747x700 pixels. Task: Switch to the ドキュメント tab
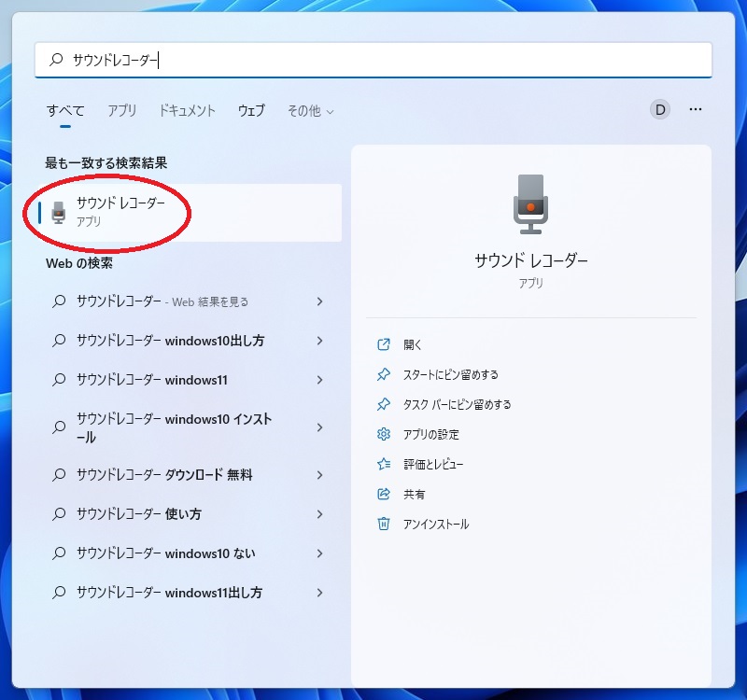187,110
